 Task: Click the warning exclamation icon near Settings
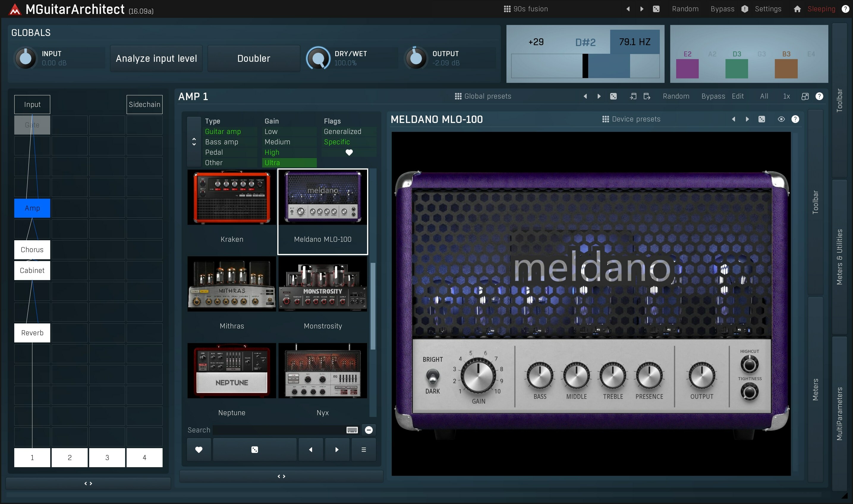click(x=744, y=9)
